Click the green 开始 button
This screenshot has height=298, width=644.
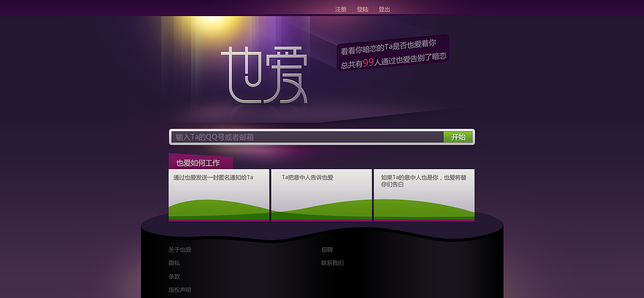coord(458,137)
